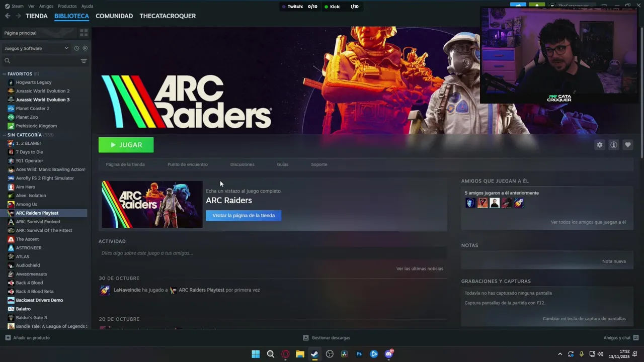The image size is (644, 362).
Task: Click Añadir un producto plus icon
Action: 8,338
